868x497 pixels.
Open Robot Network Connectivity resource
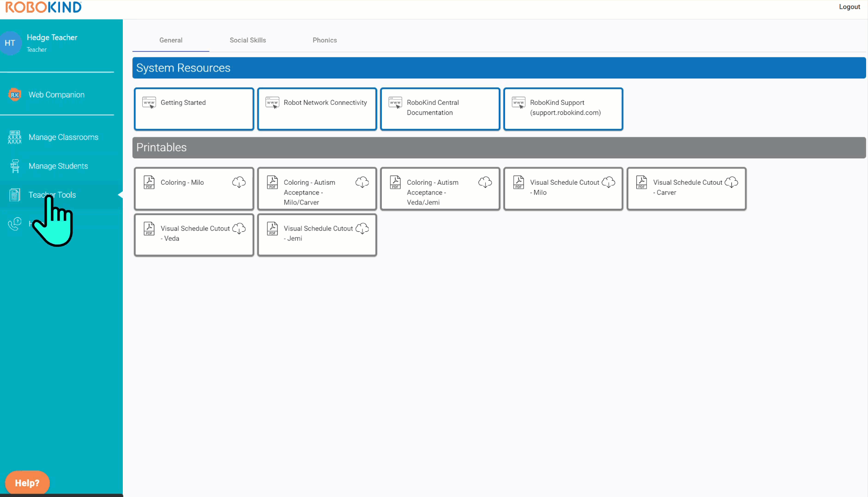point(317,109)
